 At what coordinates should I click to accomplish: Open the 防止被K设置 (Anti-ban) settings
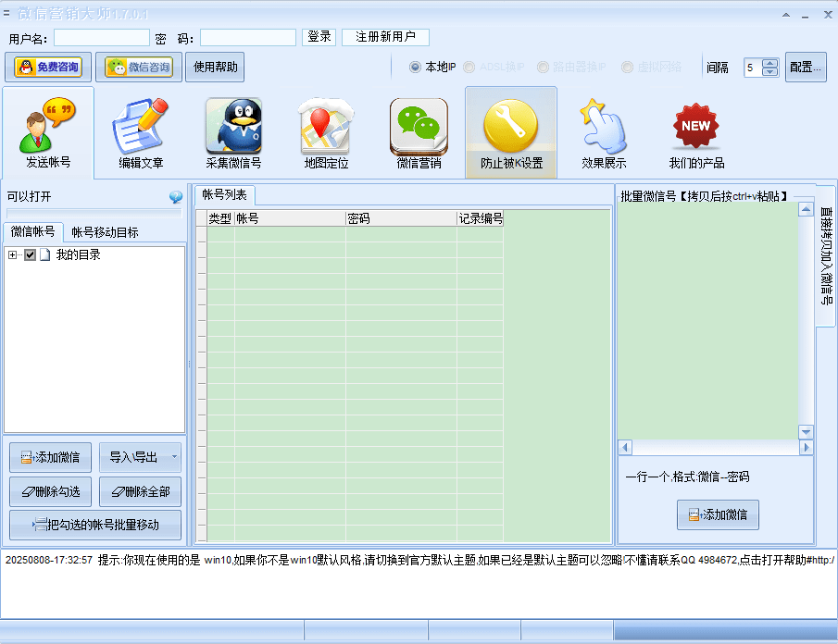[511, 130]
